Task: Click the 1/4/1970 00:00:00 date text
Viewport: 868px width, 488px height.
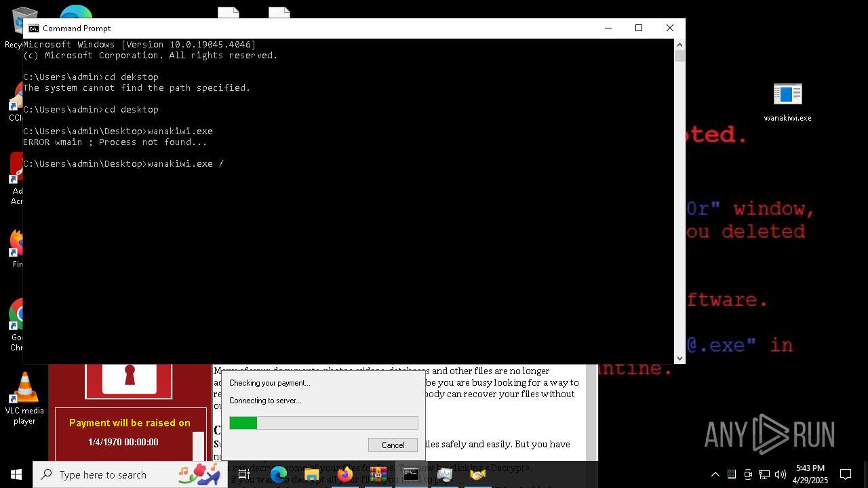Action: pos(123,442)
